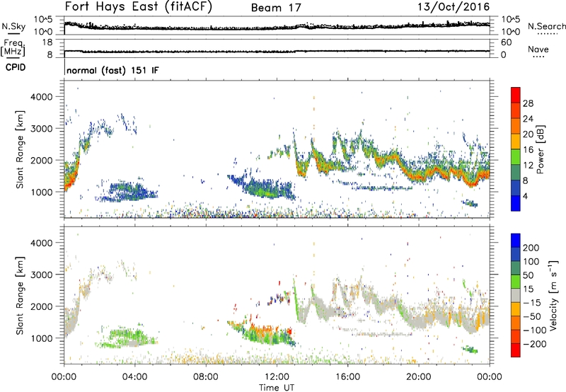Screen dimensions: 566x392
Task: Pick the light green 12–16 dB colorbar segment
Action: click(516, 156)
